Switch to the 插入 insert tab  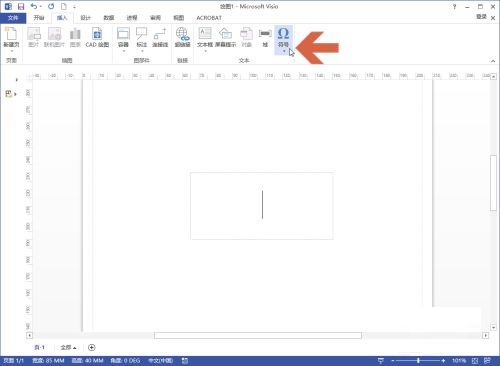(62, 18)
